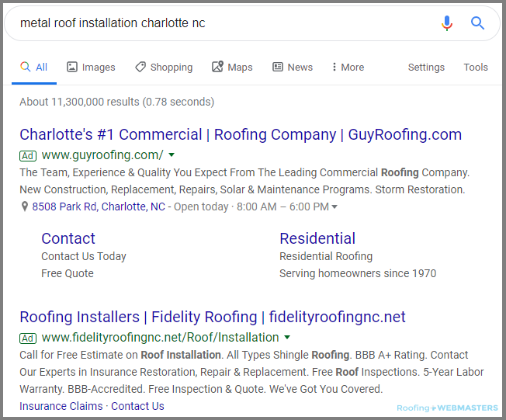This screenshot has width=506, height=420.
Task: Click the voice search microphone icon
Action: pyautogui.click(x=447, y=23)
